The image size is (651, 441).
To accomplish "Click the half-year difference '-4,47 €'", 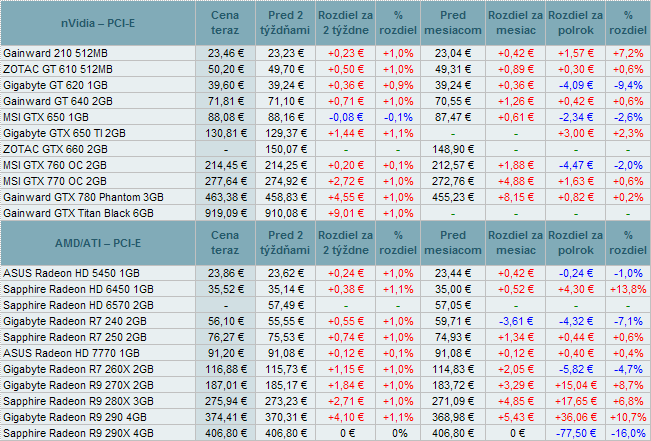I will (x=576, y=165).
